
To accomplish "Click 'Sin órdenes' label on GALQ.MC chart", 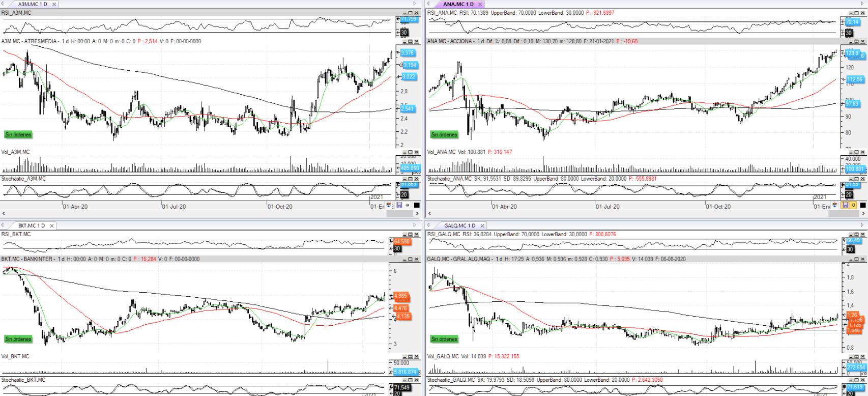I will (x=444, y=339).
